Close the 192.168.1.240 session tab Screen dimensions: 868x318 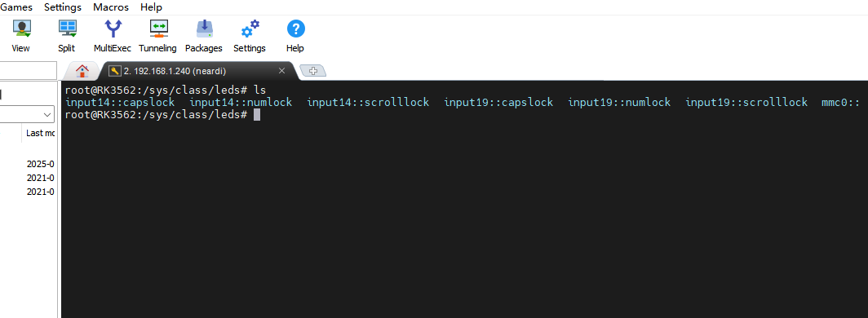tap(281, 71)
